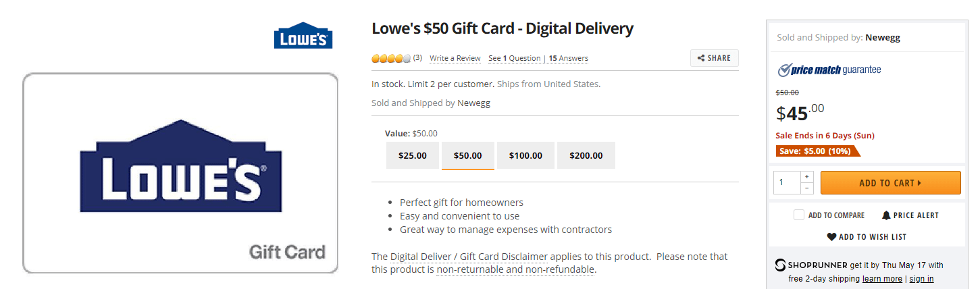Open the large Lowe's gift card image
This screenshot has height=289, width=980.
[180, 173]
